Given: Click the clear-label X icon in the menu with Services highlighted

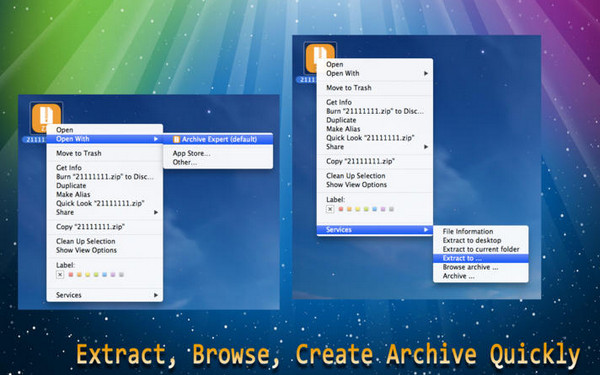Looking at the screenshot, I should pos(330,209).
